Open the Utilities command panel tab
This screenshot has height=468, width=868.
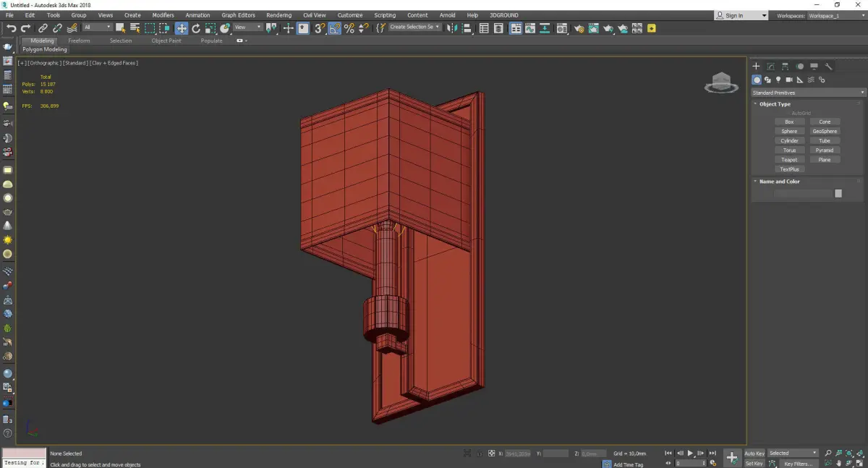coord(828,67)
